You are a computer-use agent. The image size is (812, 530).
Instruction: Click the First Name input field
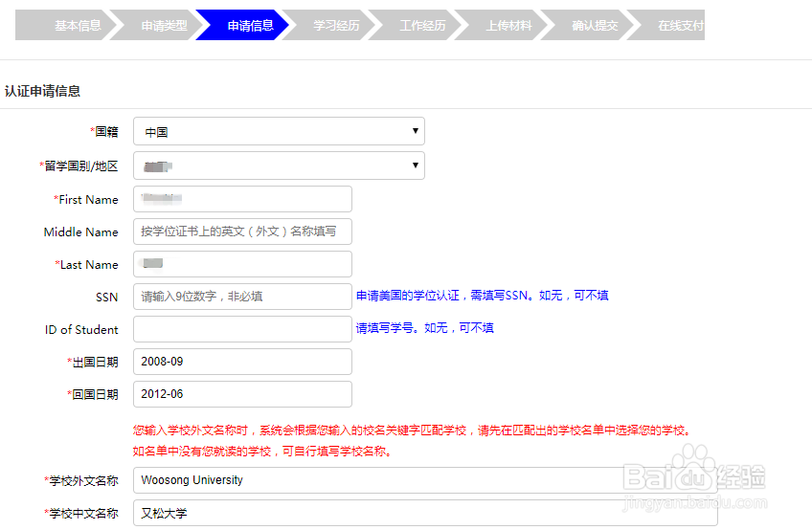coord(242,199)
